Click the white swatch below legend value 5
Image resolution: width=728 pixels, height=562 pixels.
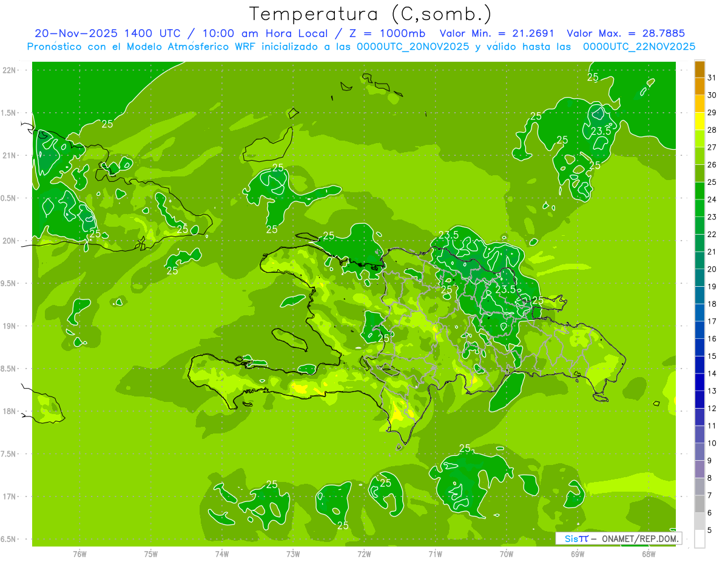[699, 539]
